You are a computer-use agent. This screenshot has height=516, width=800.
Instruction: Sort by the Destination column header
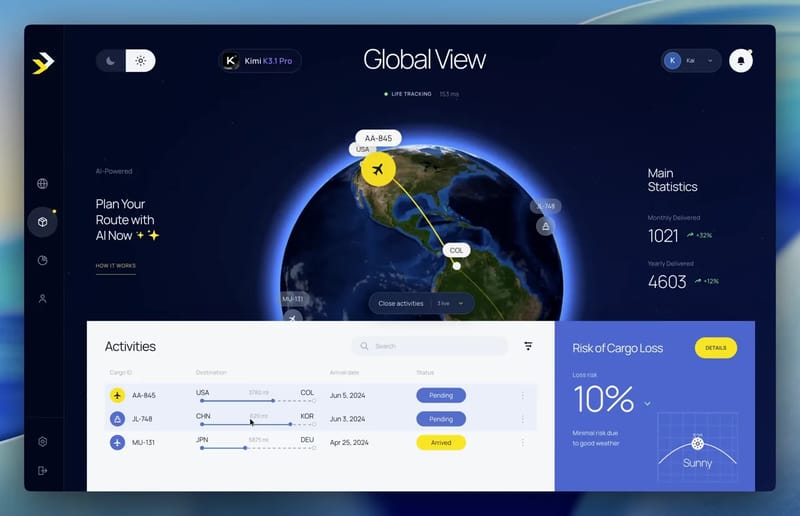(211, 372)
